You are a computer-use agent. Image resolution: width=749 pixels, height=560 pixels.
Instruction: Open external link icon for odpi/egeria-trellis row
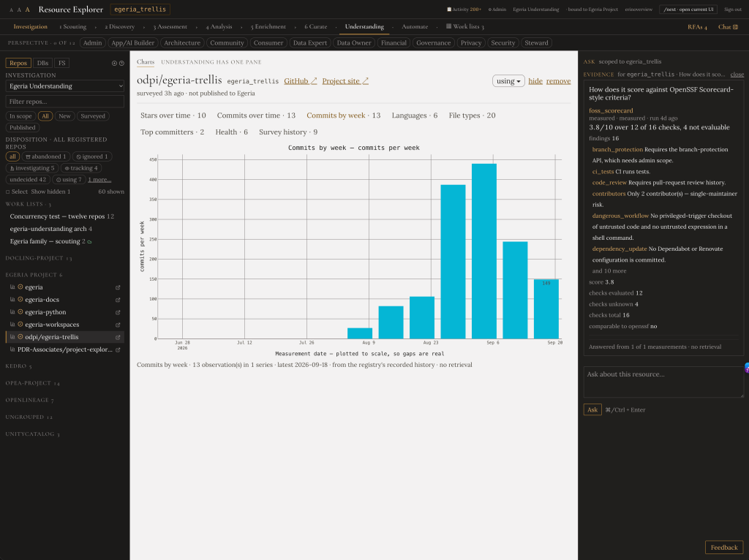pos(118,337)
